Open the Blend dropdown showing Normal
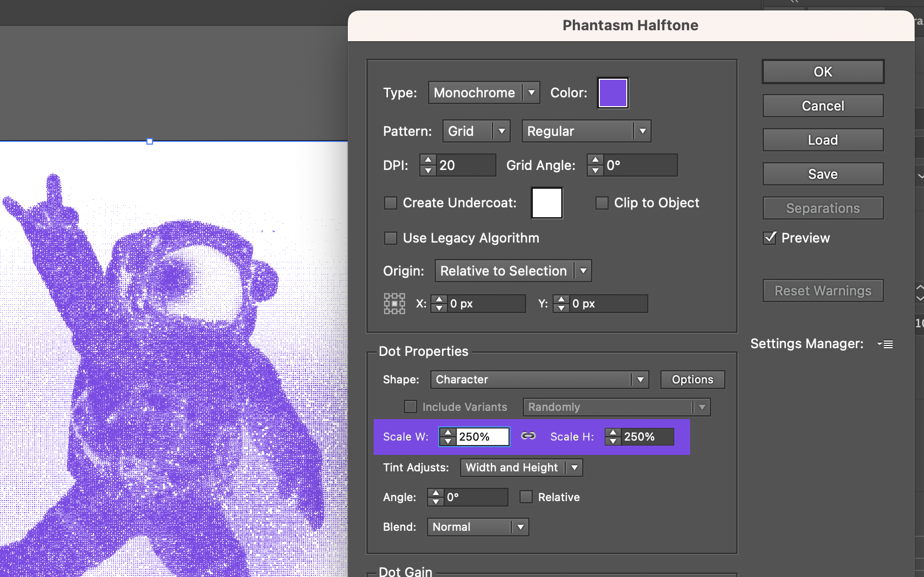Viewport: 924px width, 577px height. tap(478, 527)
